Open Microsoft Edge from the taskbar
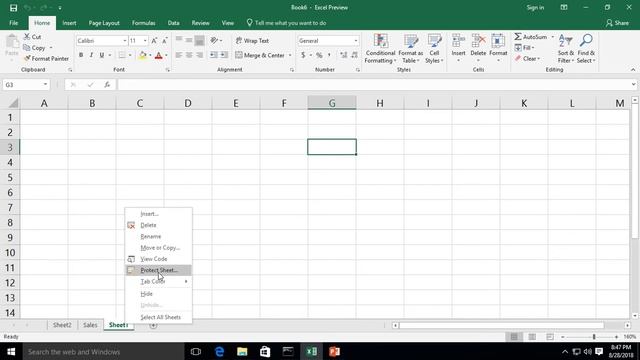The height and width of the screenshot is (360, 640). [219, 351]
